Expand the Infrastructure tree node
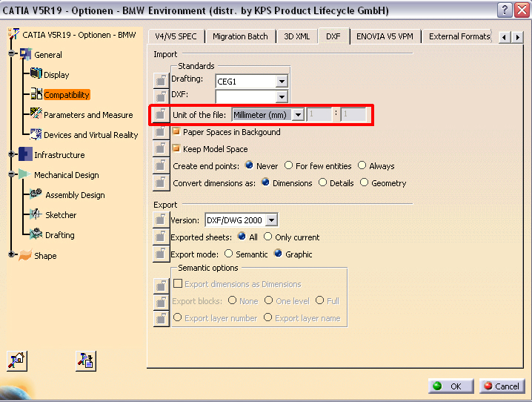This screenshot has height=402, width=532. pyautogui.click(x=12, y=154)
